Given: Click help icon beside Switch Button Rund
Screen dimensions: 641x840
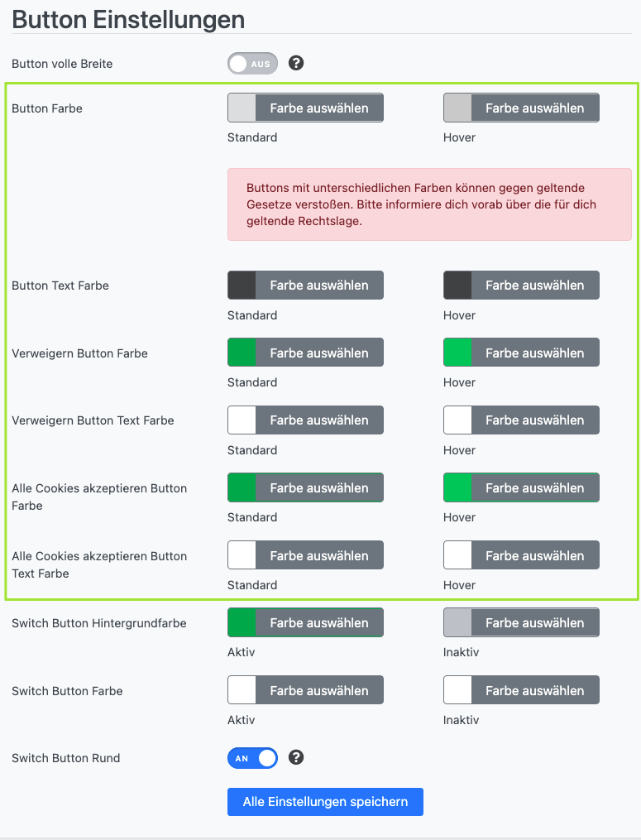Looking at the screenshot, I should tap(296, 757).
